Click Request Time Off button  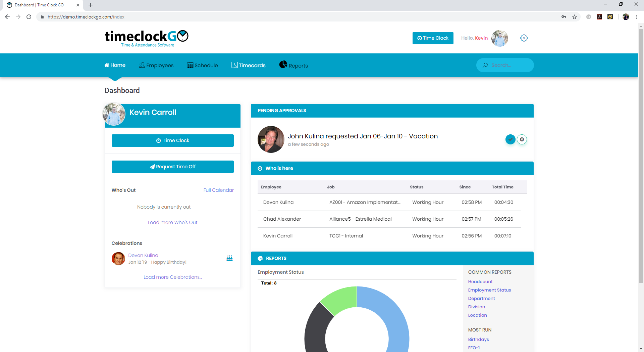173,167
